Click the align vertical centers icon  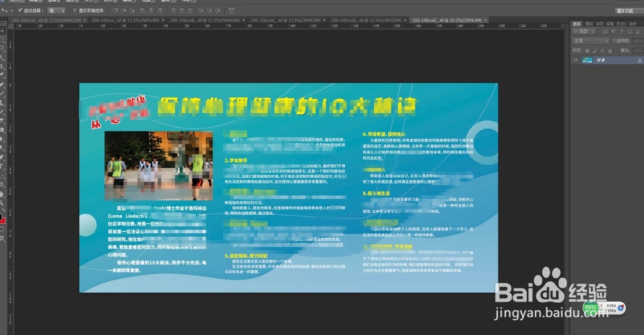(124, 10)
